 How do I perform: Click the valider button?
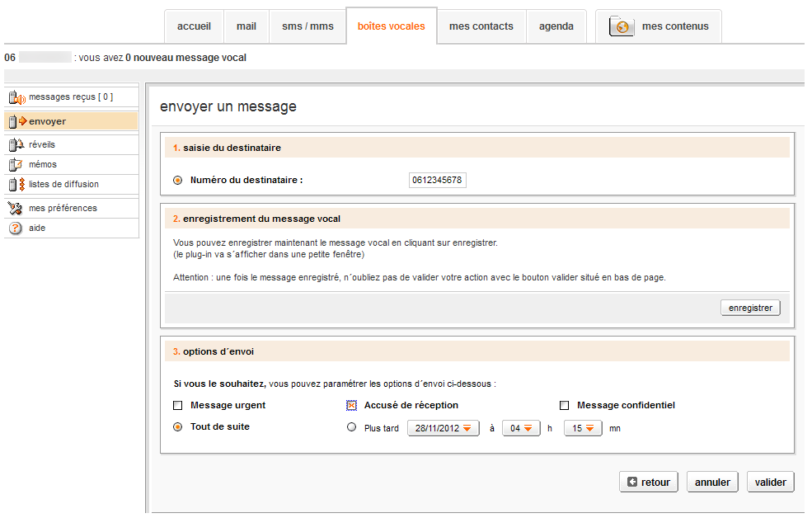click(x=770, y=482)
